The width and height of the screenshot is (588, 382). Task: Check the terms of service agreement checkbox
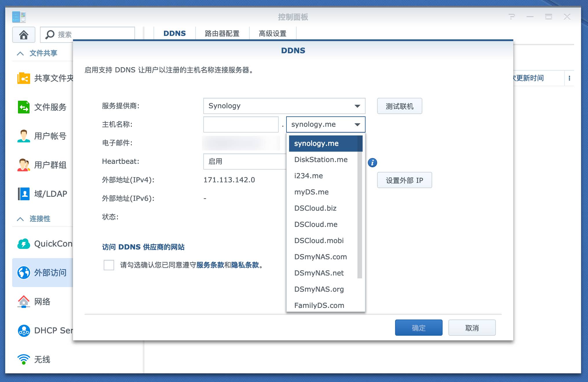click(x=109, y=265)
